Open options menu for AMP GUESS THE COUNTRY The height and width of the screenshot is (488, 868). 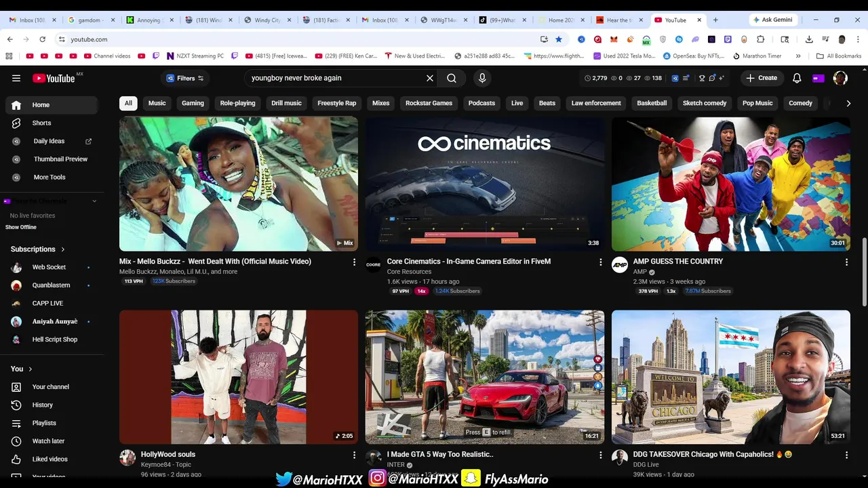pos(846,262)
